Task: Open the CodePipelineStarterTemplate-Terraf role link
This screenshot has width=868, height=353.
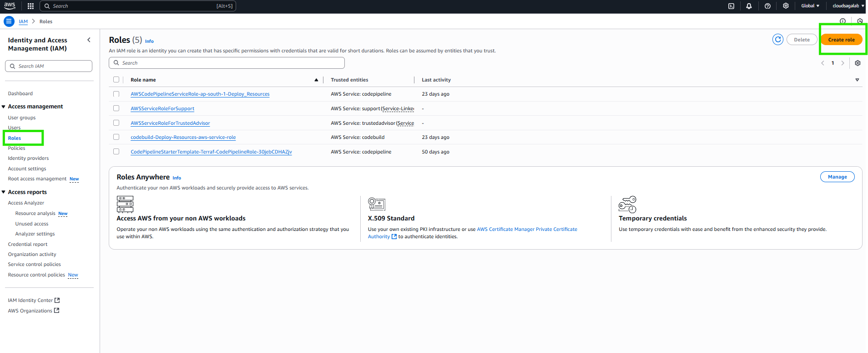Action: pyautogui.click(x=211, y=152)
